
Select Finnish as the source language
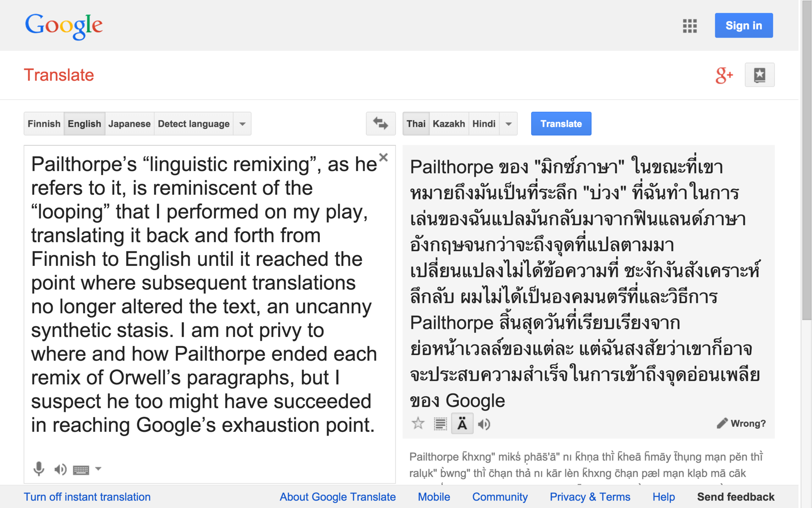(44, 124)
